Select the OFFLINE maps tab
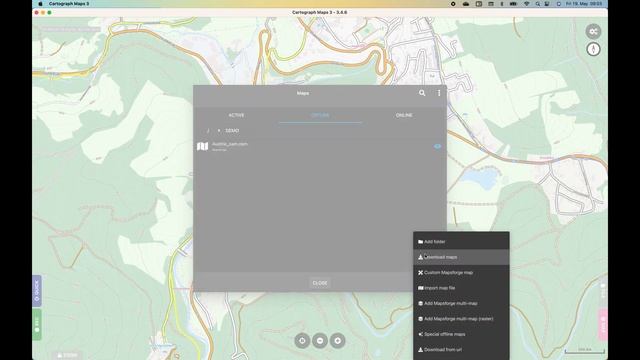Screen dimensions: 640x360 pyautogui.click(x=320, y=115)
